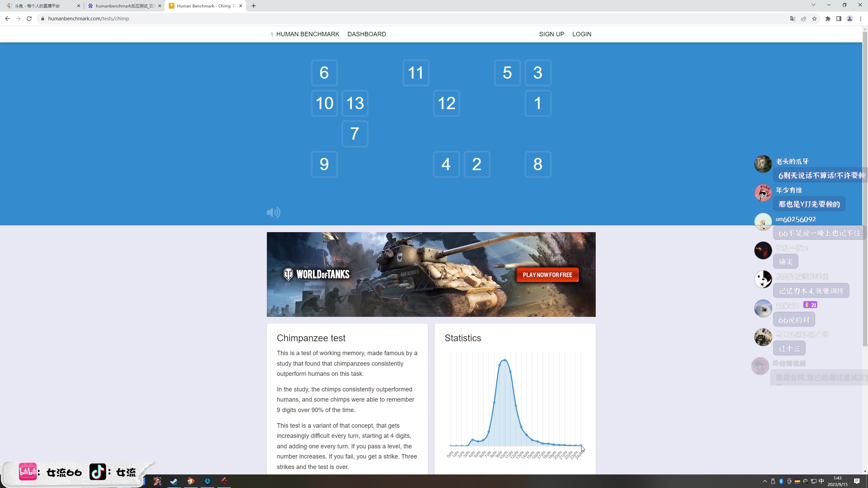The image size is (868, 488).
Task: Open the DASHBOARD navigation tab
Action: pos(367,34)
